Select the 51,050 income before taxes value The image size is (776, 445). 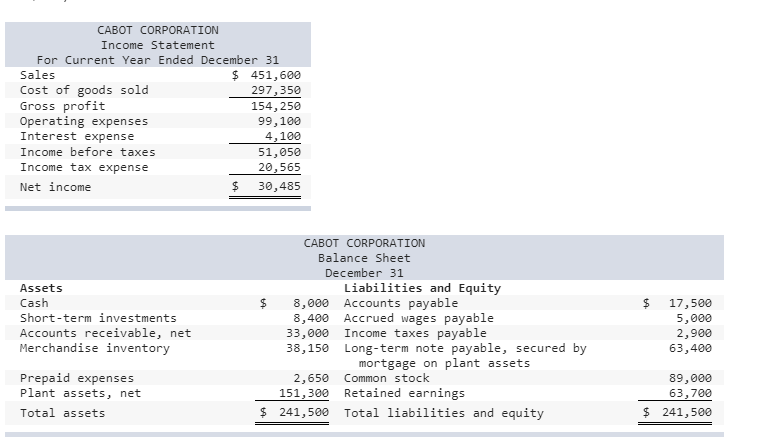279,152
